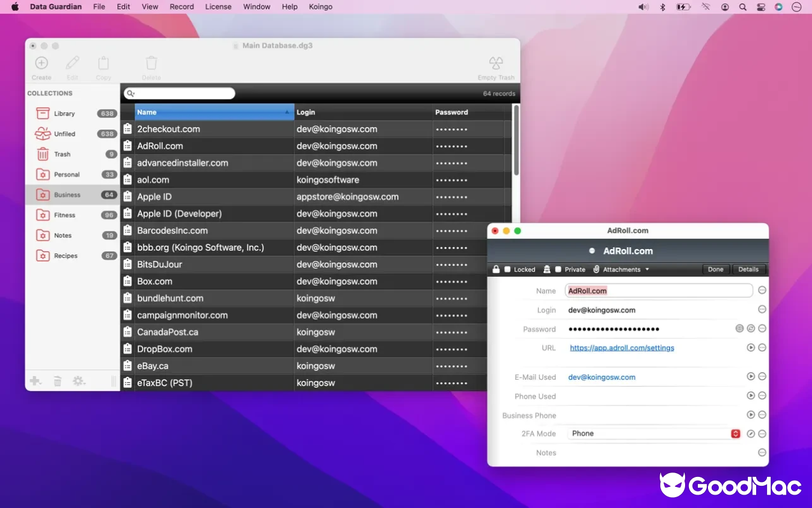Open the Koingo menu in the menu bar
This screenshot has width=812, height=508.
pos(320,7)
